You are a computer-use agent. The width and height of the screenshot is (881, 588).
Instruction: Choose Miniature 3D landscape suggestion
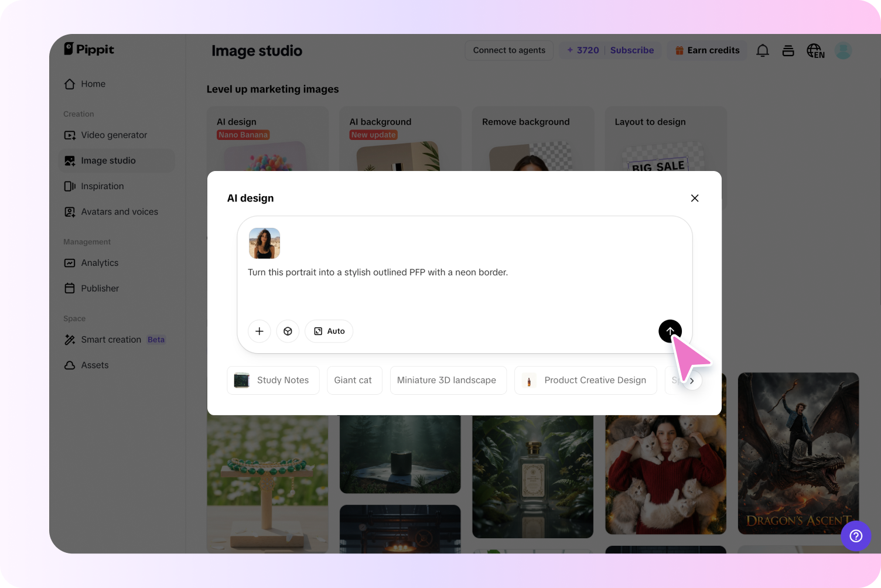click(448, 380)
